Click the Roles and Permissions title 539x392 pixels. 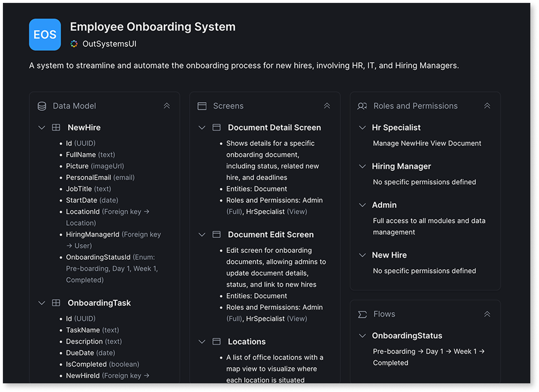[416, 106]
